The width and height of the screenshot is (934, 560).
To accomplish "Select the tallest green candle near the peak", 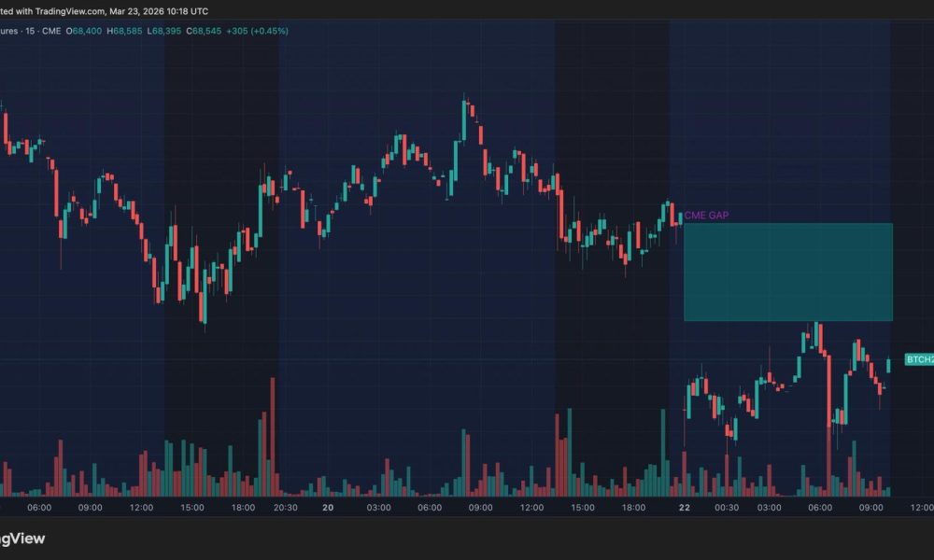I will point(464,121).
